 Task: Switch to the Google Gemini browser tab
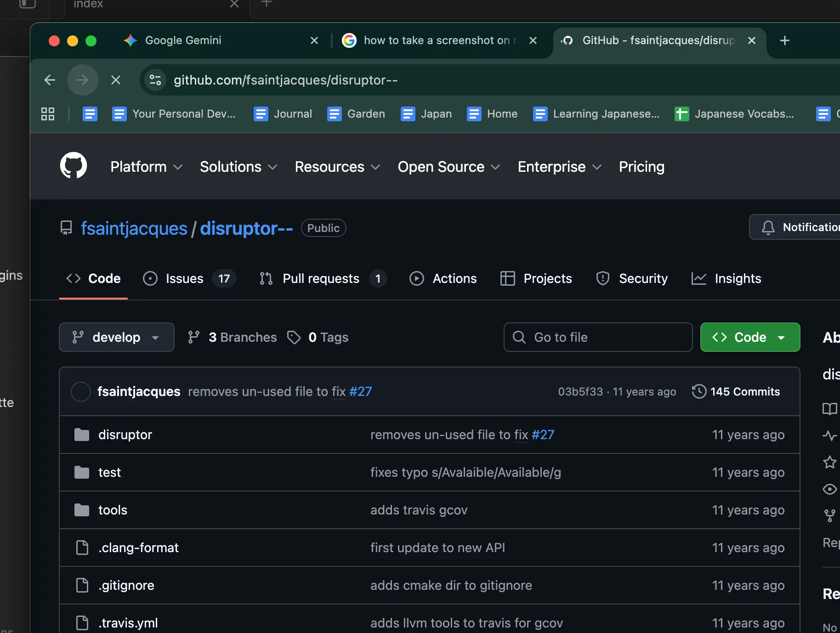pos(183,40)
